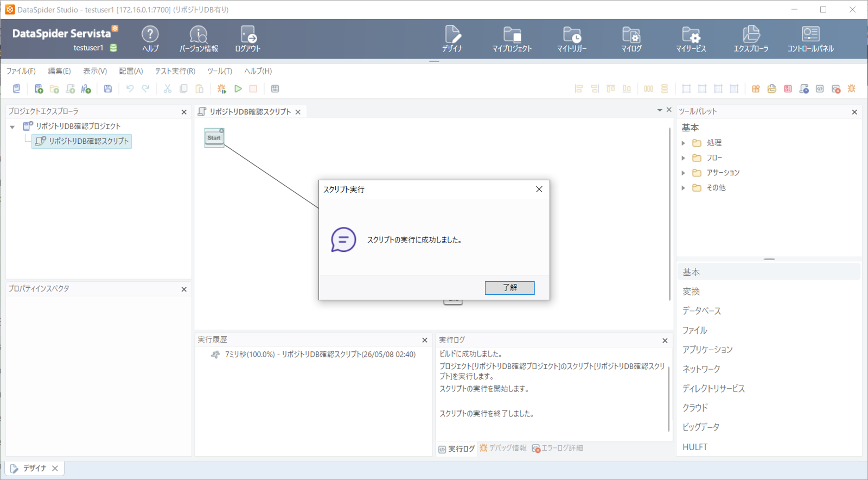Start debug execution with bug-play icon
Viewport: 868px width, 480px height.
click(221, 89)
